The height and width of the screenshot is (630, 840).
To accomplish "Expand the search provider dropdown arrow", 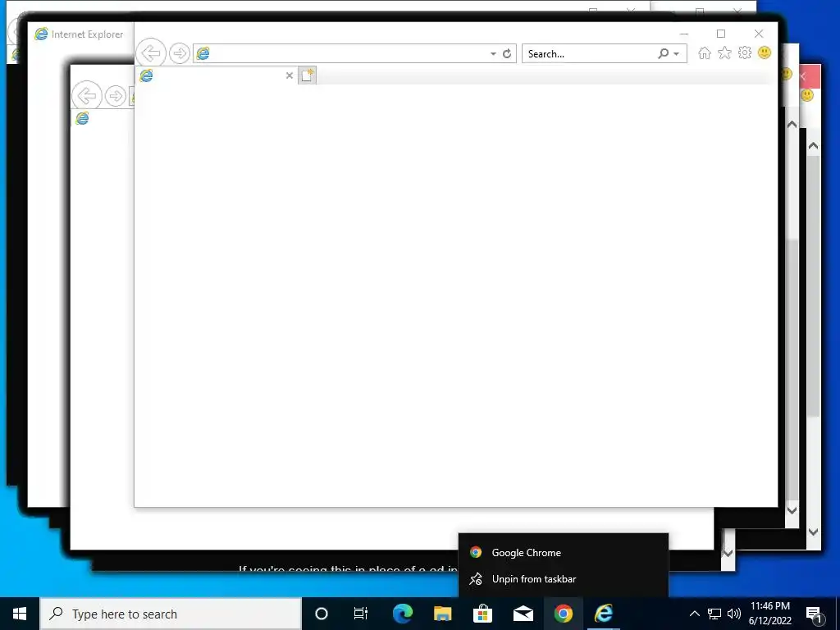I will point(677,53).
